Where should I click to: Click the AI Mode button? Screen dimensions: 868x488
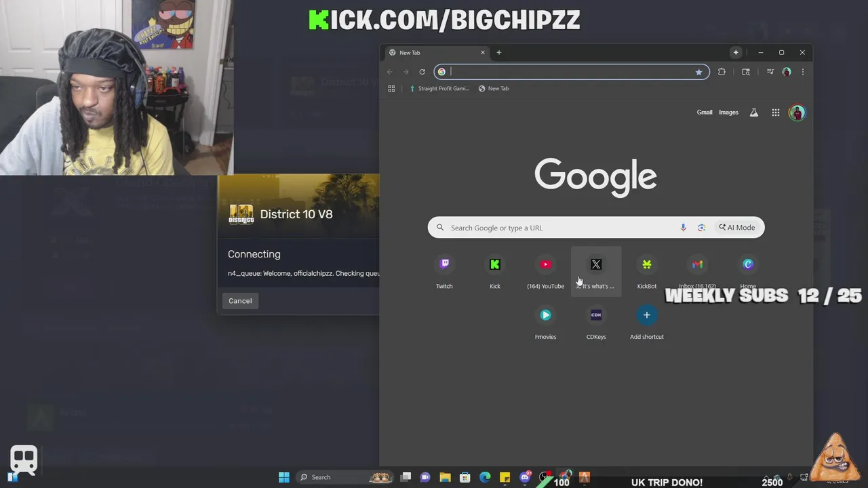click(x=737, y=228)
